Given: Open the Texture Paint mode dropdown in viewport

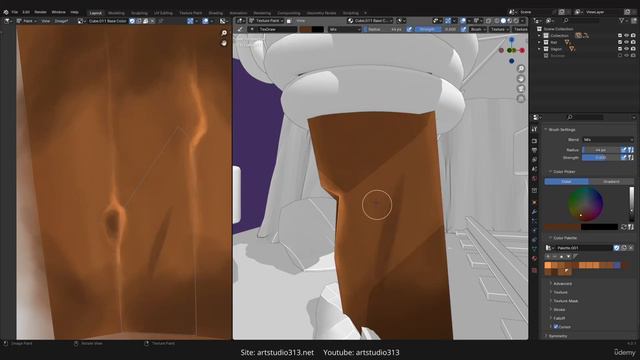Looking at the screenshot, I should [x=267, y=20].
